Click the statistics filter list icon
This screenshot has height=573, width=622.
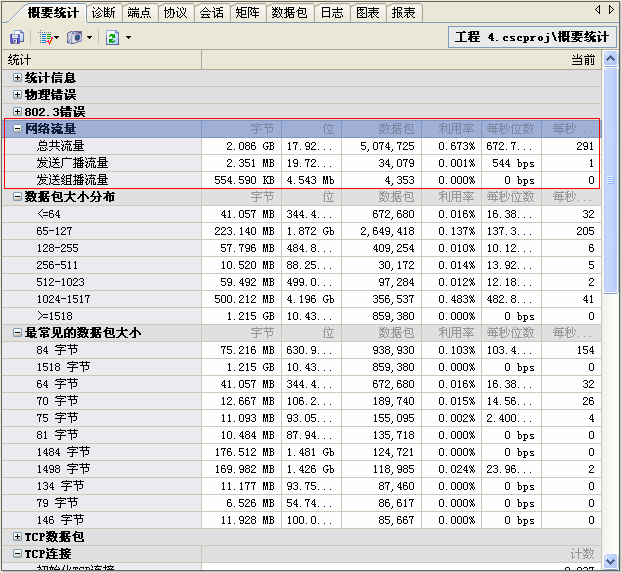pos(46,38)
